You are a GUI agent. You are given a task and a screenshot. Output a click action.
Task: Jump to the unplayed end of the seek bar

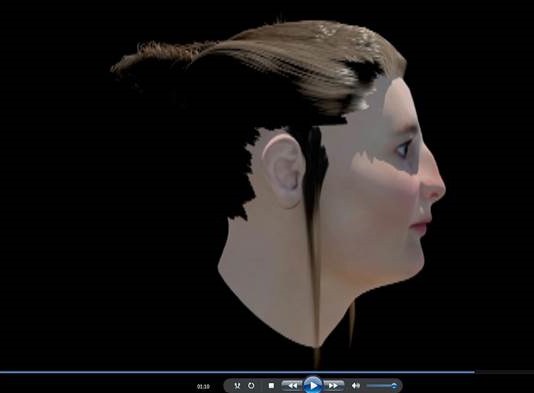tap(505, 372)
